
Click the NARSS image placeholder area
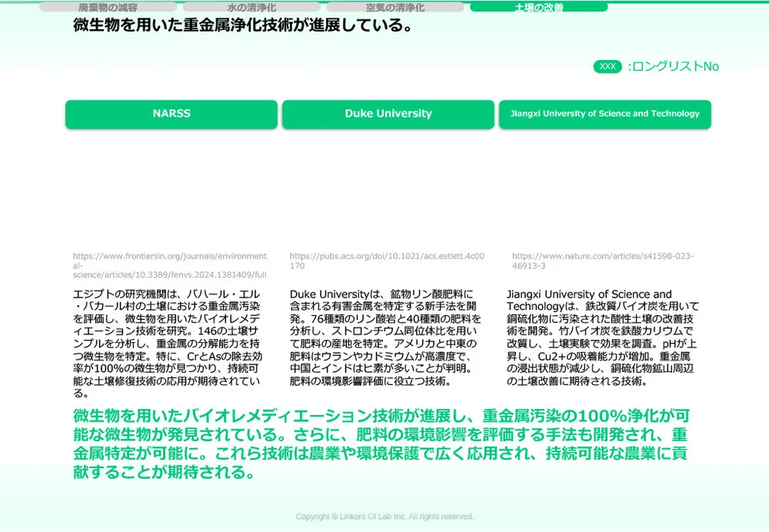tap(171, 188)
